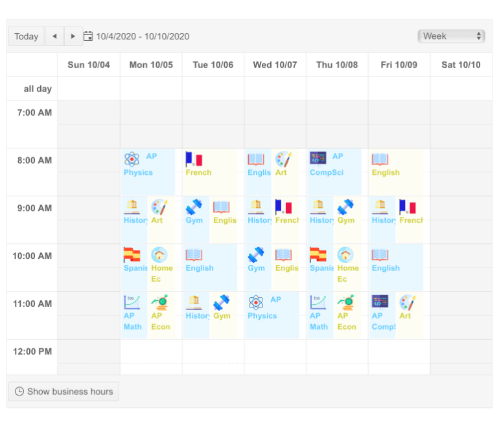Click the atom icon on Monday's AP Physics
Image resolution: width=499 pixels, height=448 pixels.
[132, 159]
